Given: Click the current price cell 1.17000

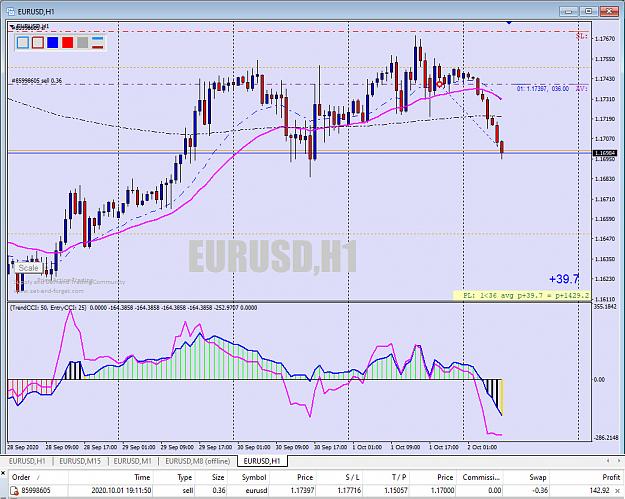Looking at the screenshot, I should 442,491.
